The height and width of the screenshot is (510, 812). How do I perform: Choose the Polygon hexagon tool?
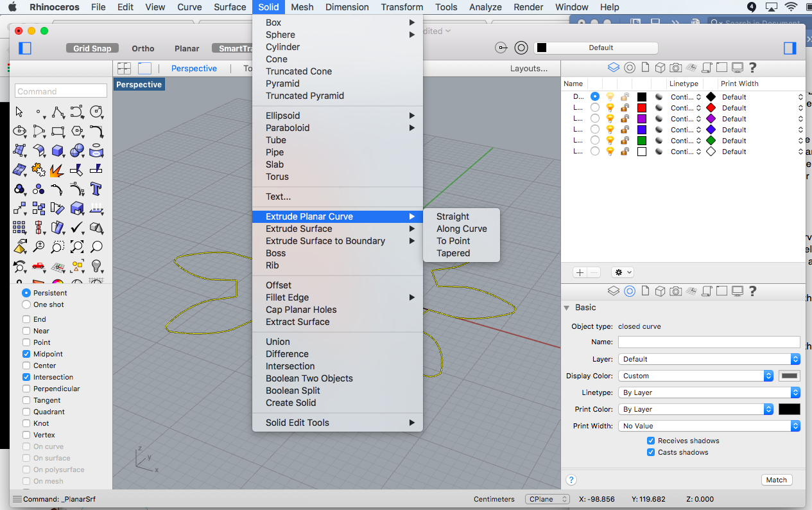tap(77, 131)
